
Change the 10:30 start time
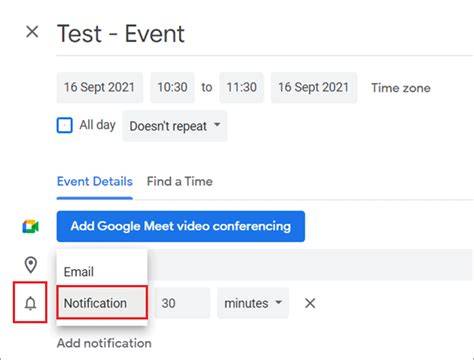172,87
